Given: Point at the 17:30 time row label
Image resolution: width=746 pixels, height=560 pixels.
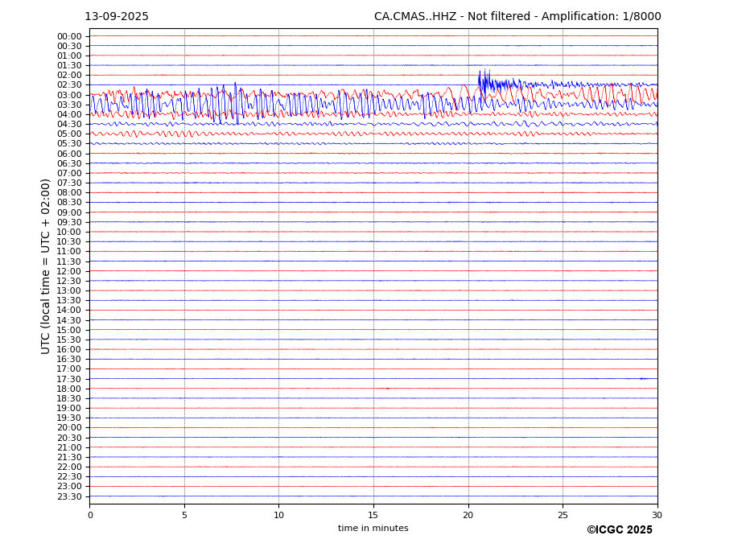Looking at the screenshot, I should tap(69, 379).
